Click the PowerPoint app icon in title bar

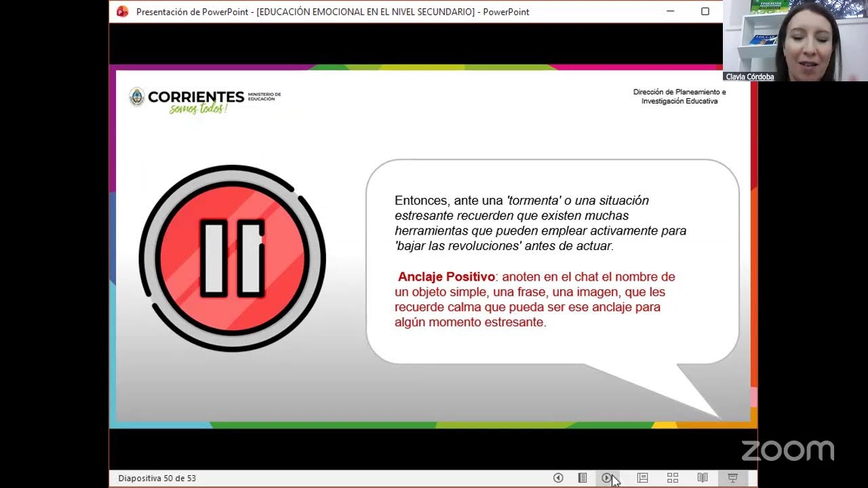122,12
